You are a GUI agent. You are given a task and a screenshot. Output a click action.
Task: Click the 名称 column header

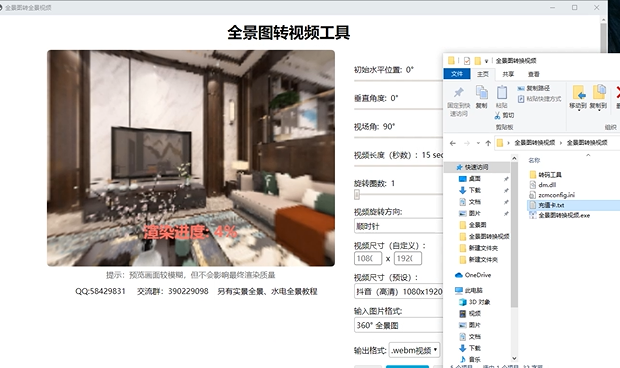pos(534,160)
